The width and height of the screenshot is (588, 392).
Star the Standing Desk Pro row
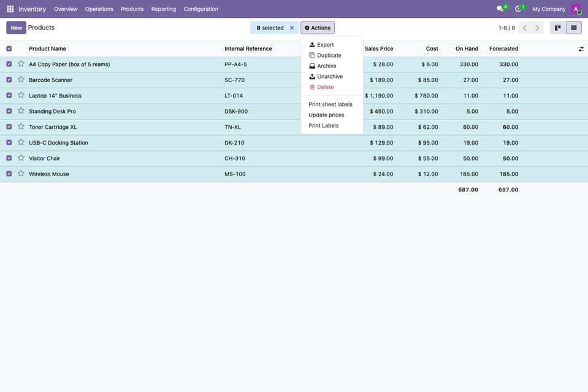click(21, 111)
